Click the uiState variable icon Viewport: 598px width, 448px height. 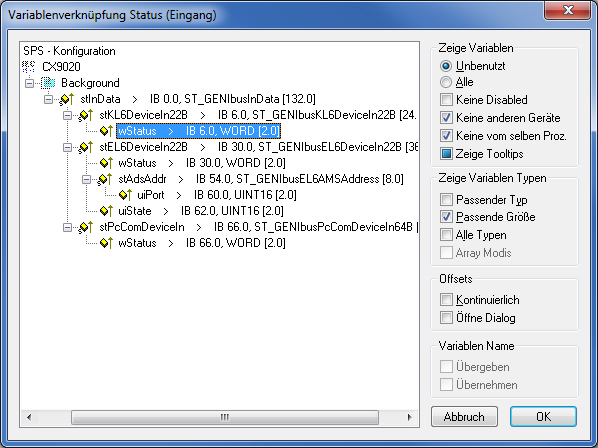(x=106, y=211)
